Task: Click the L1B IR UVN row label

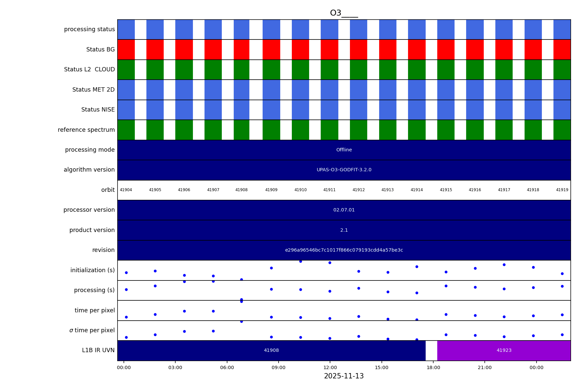Action: 98,351
